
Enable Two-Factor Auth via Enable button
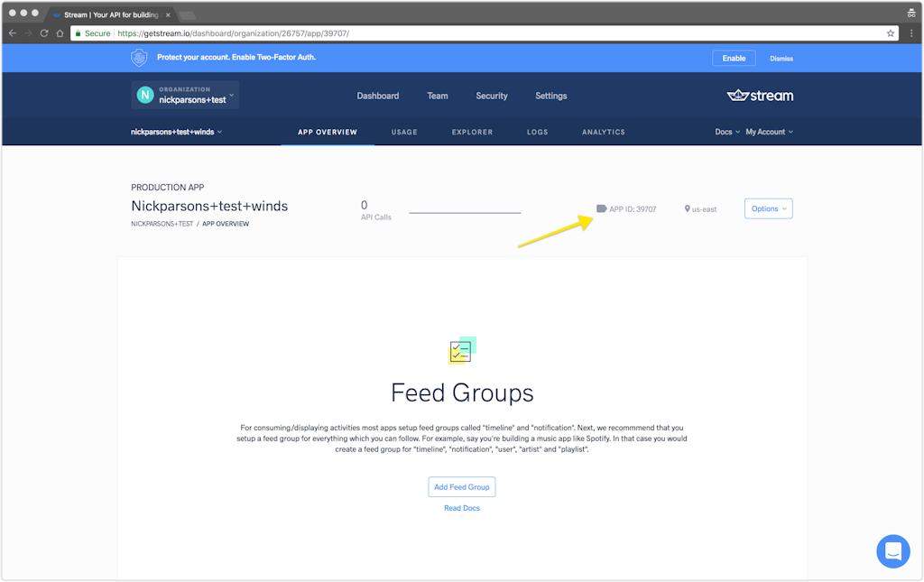(734, 58)
